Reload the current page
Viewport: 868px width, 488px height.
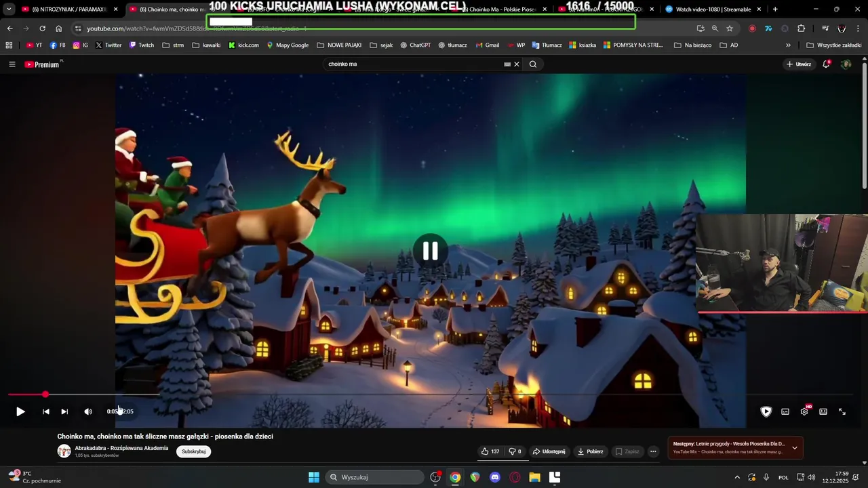click(x=42, y=28)
